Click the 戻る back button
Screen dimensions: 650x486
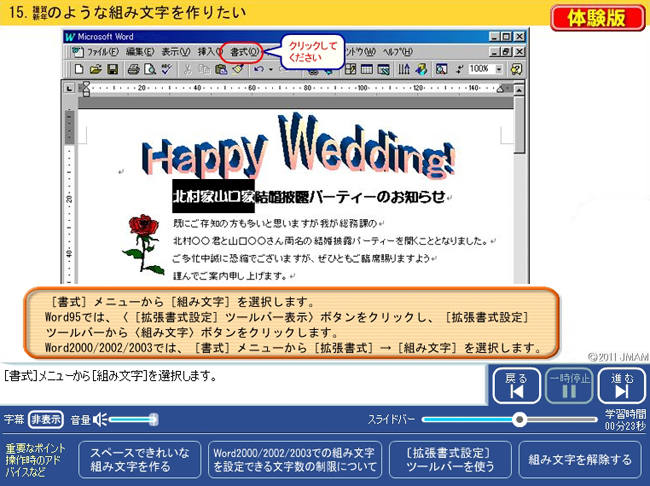pos(517,386)
